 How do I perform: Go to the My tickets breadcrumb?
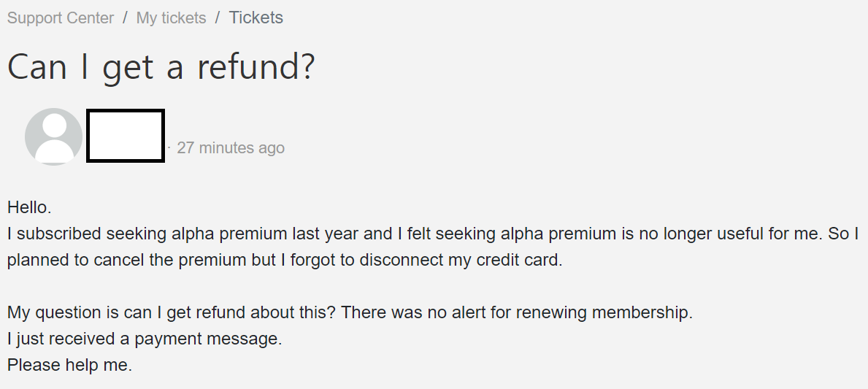171,18
